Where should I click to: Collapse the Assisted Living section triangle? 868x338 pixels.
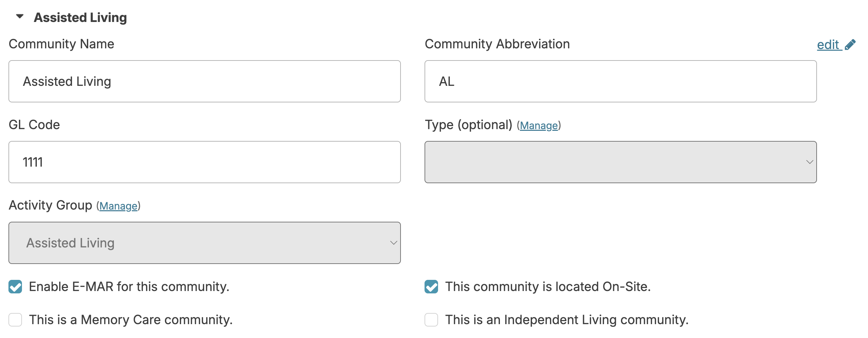(x=20, y=17)
